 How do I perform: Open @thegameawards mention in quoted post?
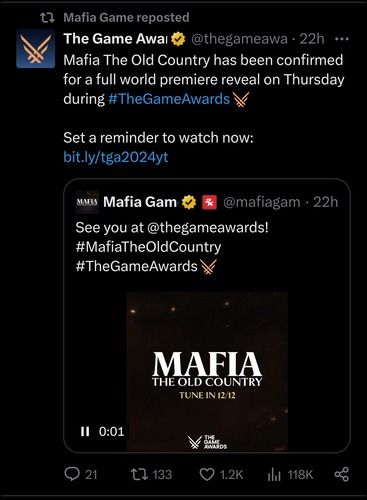(x=207, y=228)
